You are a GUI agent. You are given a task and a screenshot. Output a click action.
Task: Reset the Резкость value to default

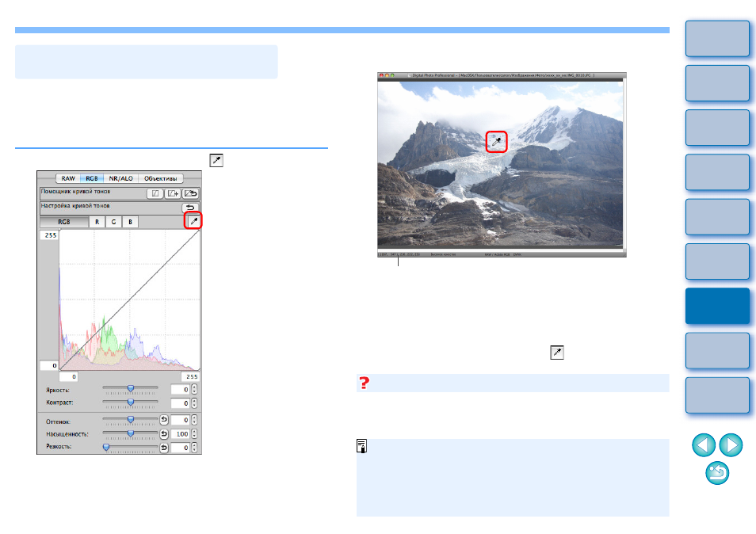coord(164,448)
